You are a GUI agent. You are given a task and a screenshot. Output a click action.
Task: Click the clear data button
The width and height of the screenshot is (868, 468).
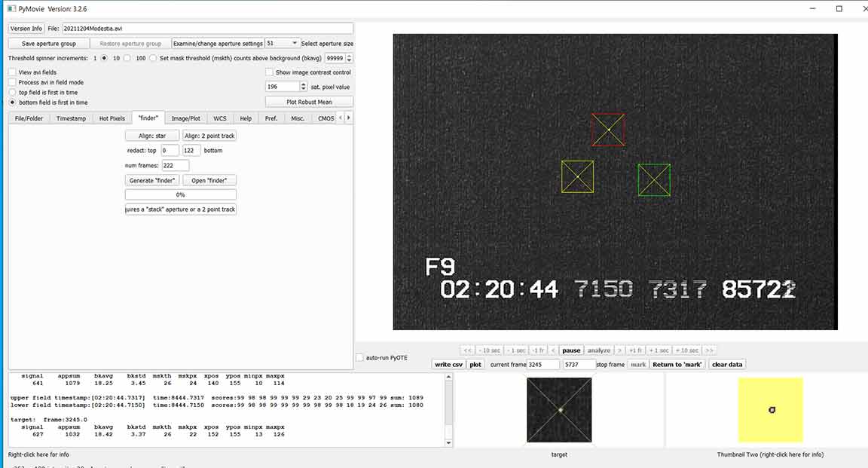click(x=727, y=365)
